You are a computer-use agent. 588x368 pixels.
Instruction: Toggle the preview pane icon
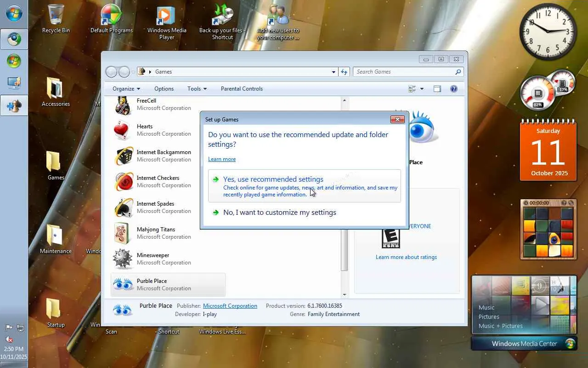pyautogui.click(x=437, y=89)
